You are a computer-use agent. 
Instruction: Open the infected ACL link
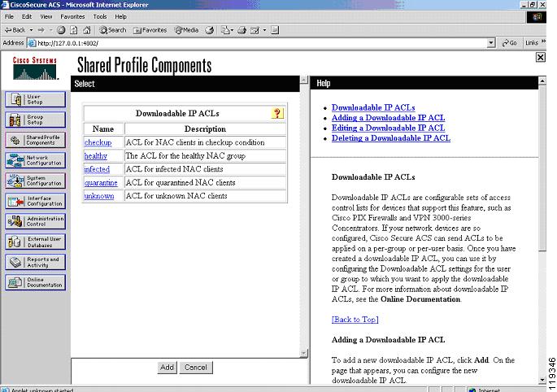click(x=97, y=169)
